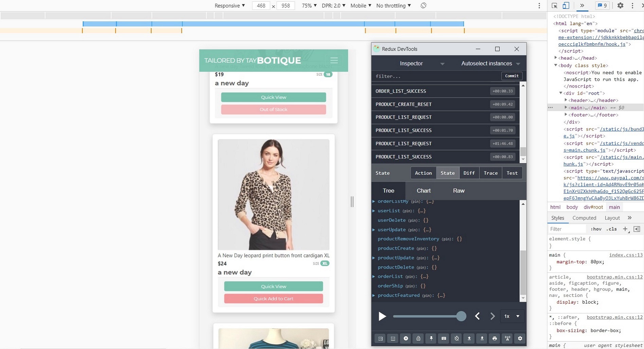Click the Out of Stock button
The image size is (644, 349).
pos(274,109)
